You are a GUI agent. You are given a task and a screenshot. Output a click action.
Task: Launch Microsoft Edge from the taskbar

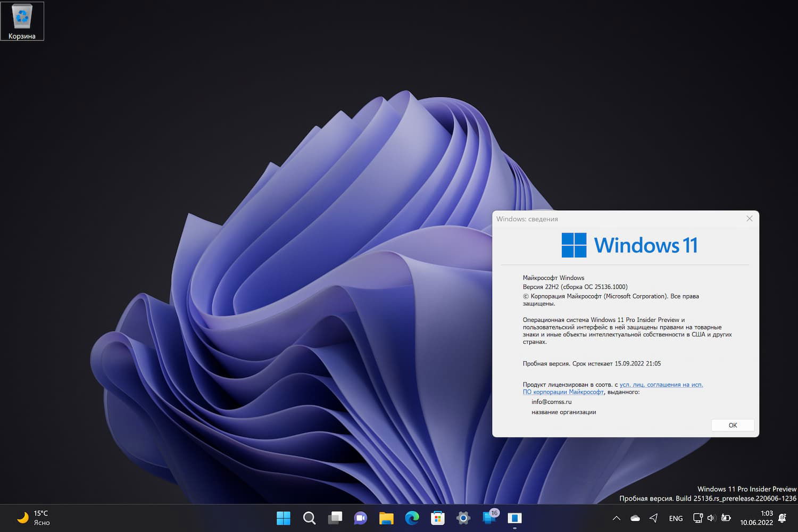(412, 518)
